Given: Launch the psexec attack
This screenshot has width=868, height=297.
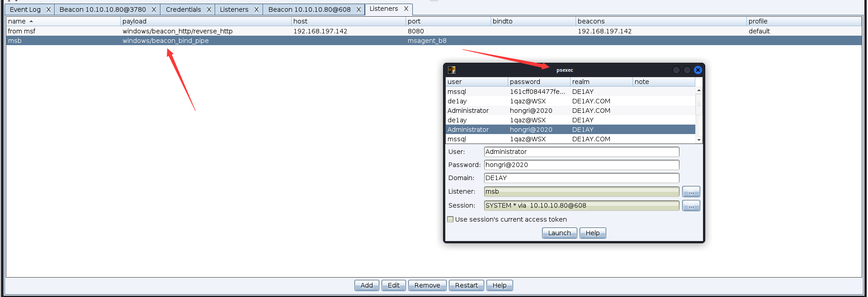Looking at the screenshot, I should pyautogui.click(x=559, y=233).
